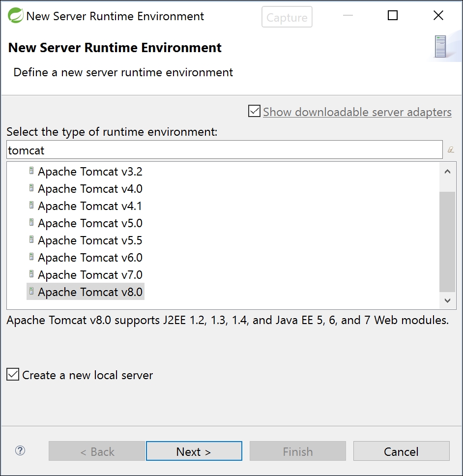This screenshot has width=463, height=476.
Task: Click the Apache Tomcat v3.2 server icon
Action: [x=31, y=171]
